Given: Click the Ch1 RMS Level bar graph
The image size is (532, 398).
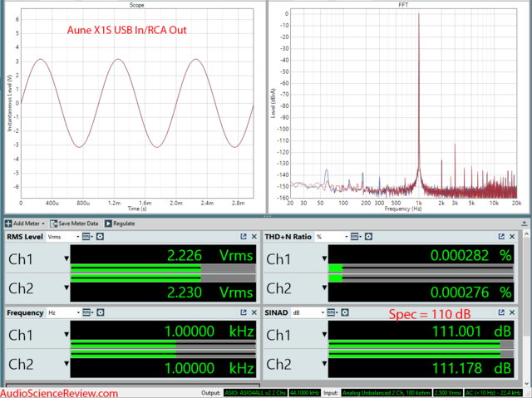Looking at the screenshot, I should click(163, 269).
